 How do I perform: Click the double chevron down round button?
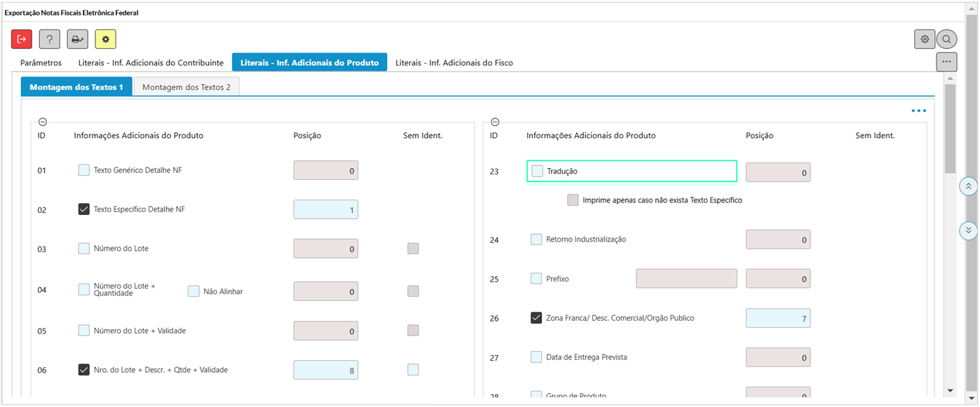[968, 230]
